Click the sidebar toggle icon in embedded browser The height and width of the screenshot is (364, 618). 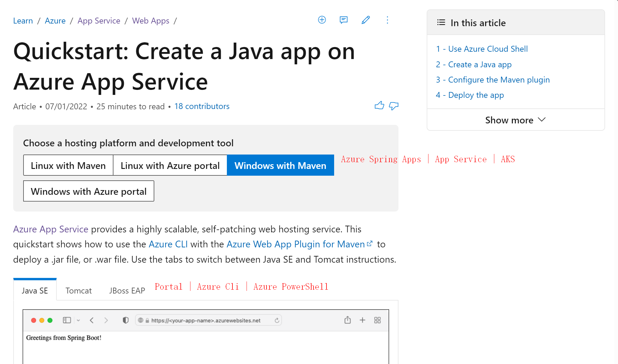[x=67, y=320]
